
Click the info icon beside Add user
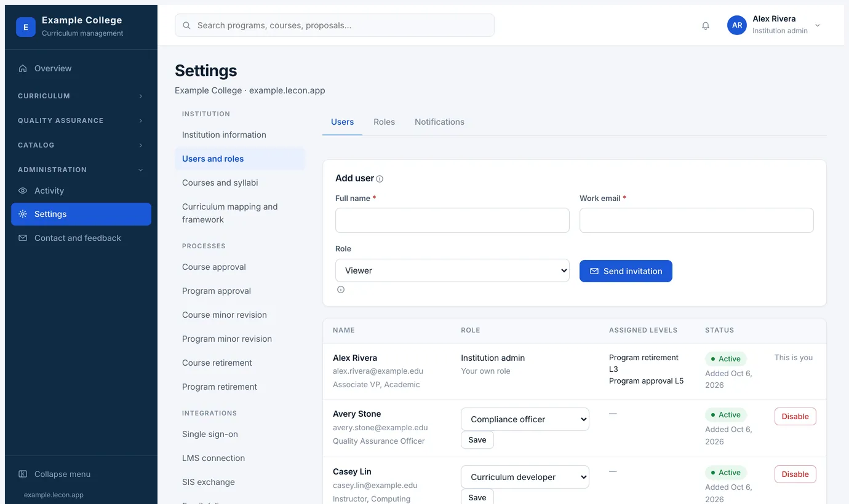coord(380,179)
